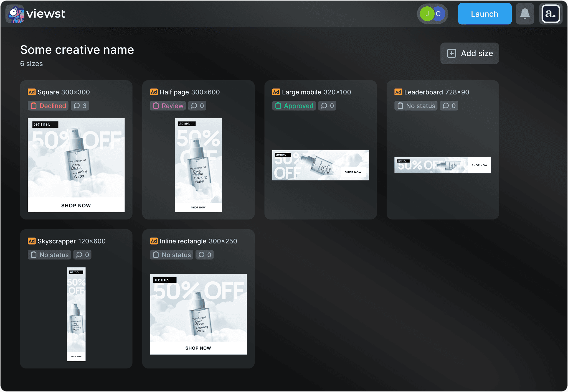Open the Inline rectangle ad preview
Image resolution: width=568 pixels, height=392 pixels.
(198, 314)
